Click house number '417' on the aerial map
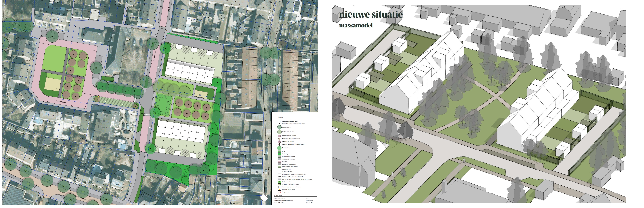The width and height of the screenshot is (644, 208). [98, 182]
